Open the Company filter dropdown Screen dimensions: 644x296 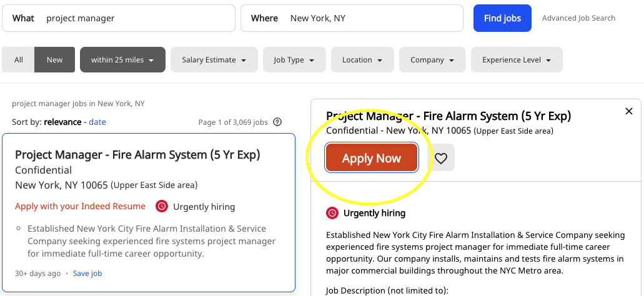click(432, 59)
